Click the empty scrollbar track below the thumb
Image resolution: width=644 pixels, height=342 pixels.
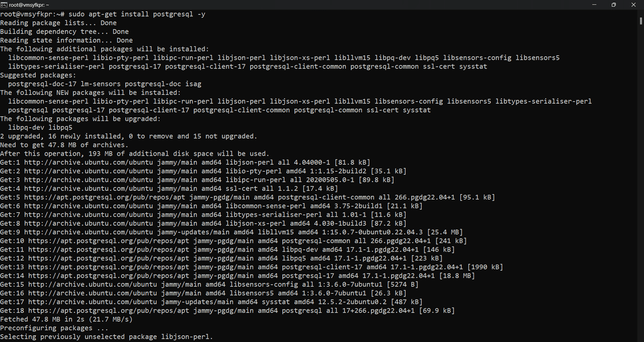[640, 181]
